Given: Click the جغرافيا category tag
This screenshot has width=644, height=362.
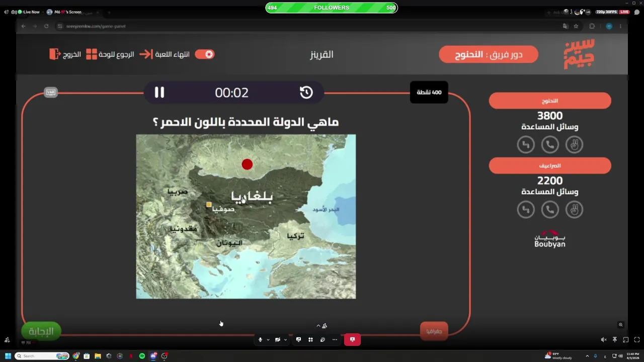Looking at the screenshot, I should pos(434,331).
